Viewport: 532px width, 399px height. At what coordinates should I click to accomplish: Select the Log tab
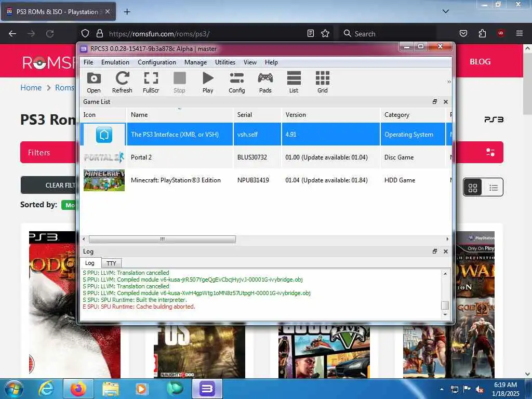click(90, 263)
